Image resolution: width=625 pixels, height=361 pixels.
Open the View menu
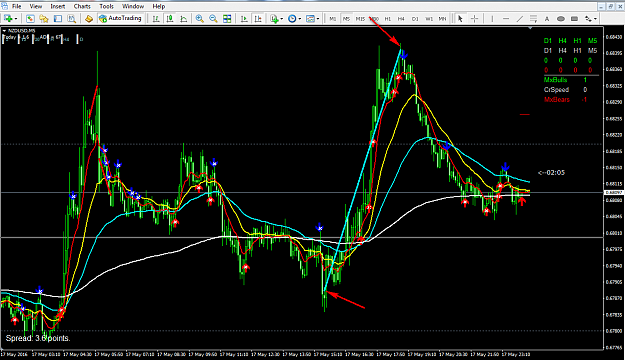point(35,6)
